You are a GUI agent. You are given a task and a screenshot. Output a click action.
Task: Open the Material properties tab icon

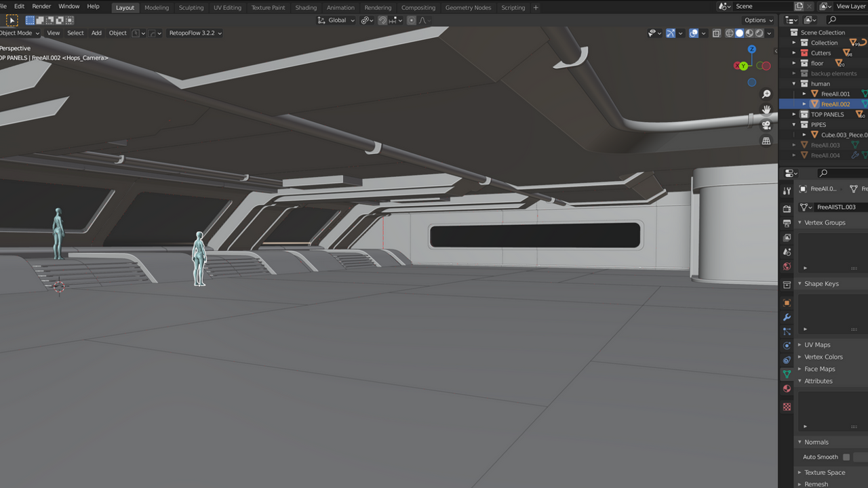coord(787,388)
